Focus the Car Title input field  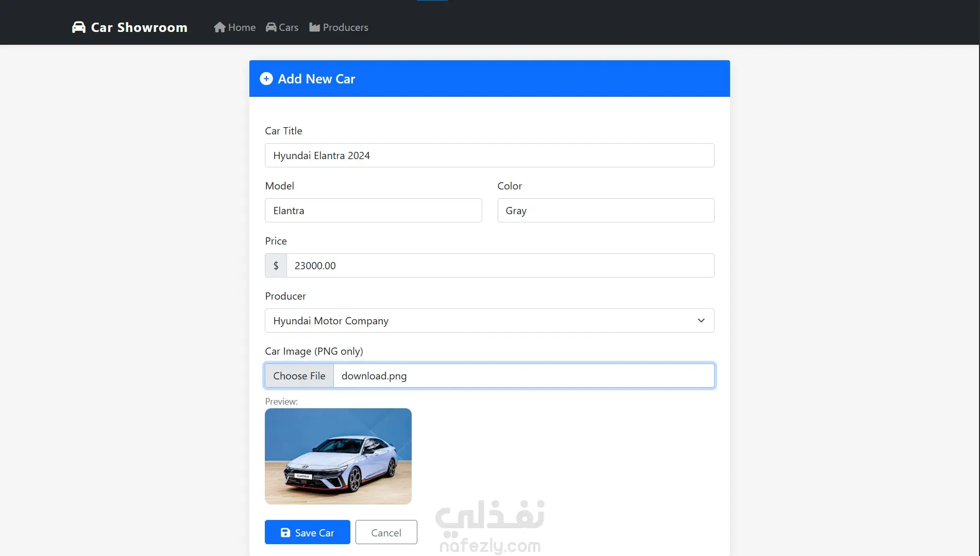click(489, 155)
